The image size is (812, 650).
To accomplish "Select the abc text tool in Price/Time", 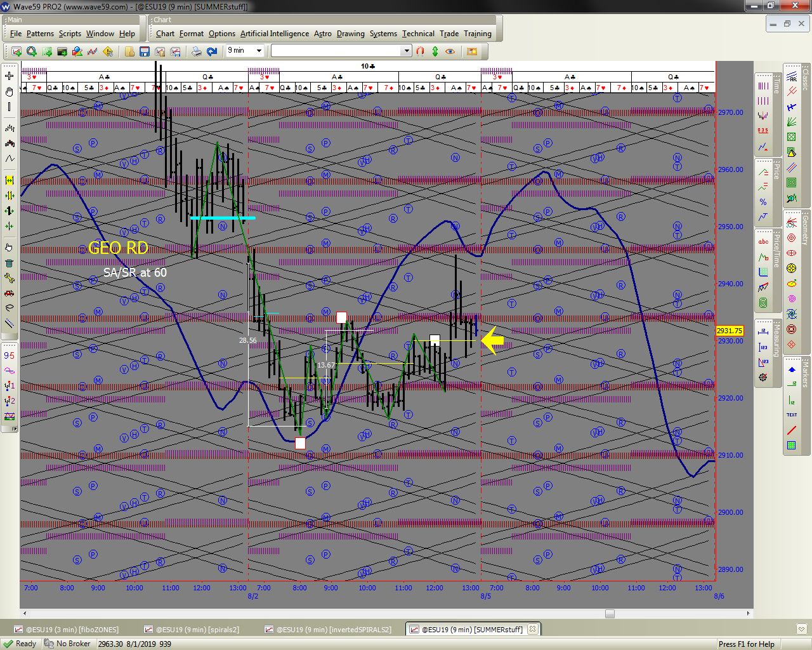I will pyautogui.click(x=763, y=241).
